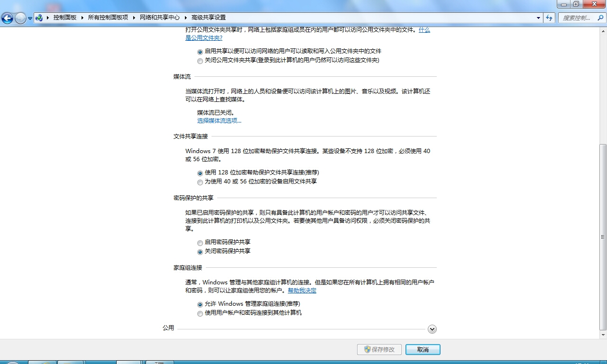The width and height of the screenshot is (607, 364).
Task: Click the 家庭组连接 section heading
Action: (188, 267)
